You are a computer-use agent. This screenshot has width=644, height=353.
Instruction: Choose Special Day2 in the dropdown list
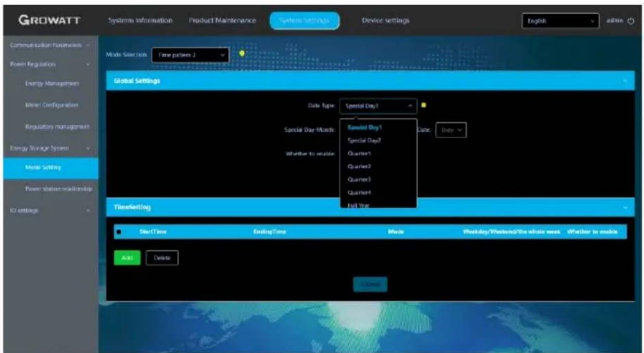378,140
